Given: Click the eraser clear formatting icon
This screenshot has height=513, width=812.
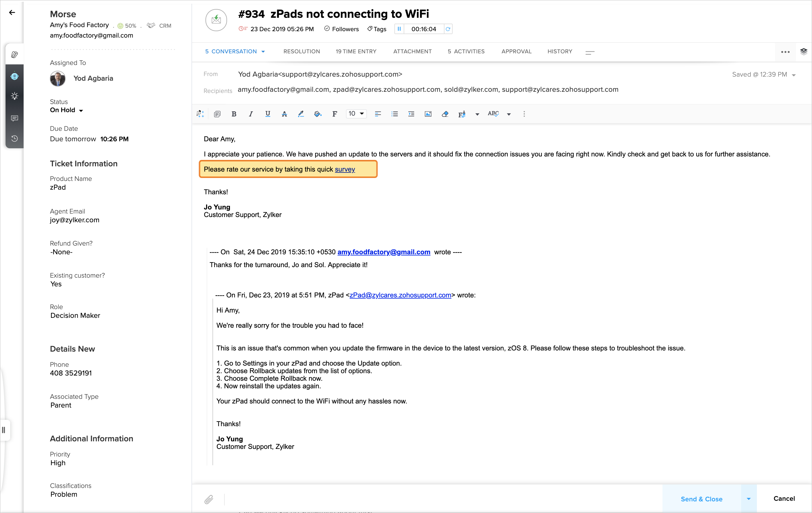Looking at the screenshot, I should [445, 114].
